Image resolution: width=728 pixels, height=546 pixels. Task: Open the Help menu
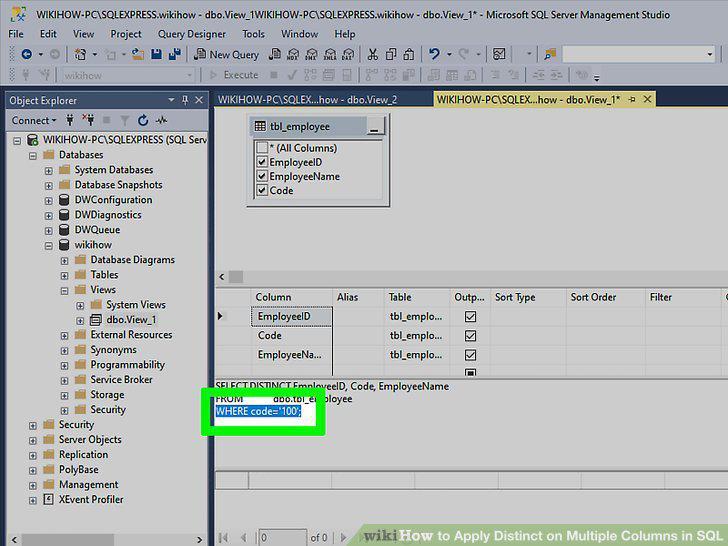tap(344, 34)
